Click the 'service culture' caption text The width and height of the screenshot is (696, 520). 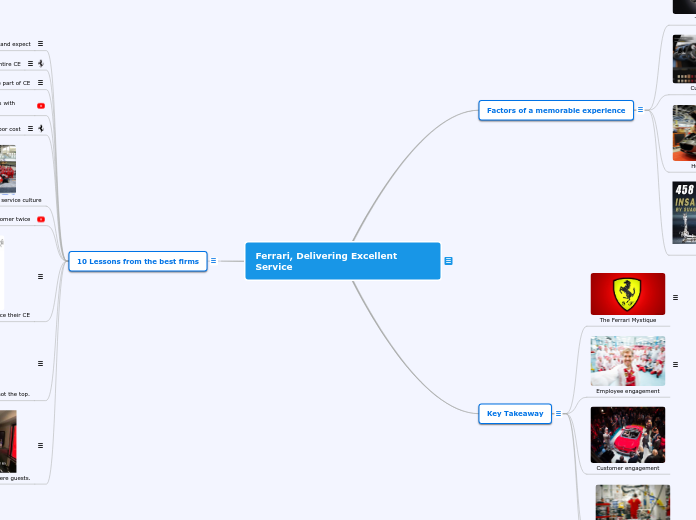pyautogui.click(x=21, y=200)
